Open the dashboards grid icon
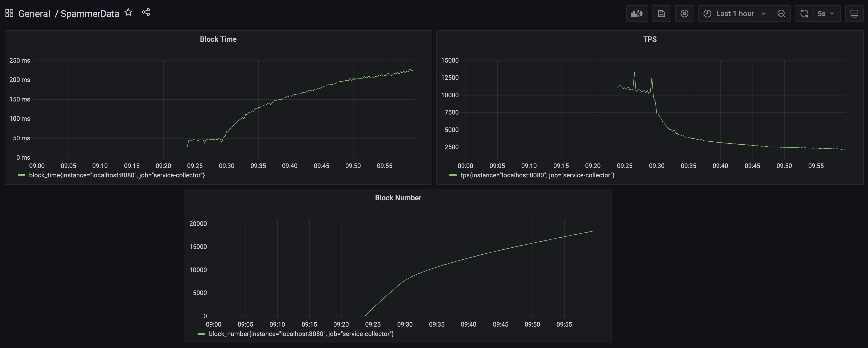 click(9, 13)
